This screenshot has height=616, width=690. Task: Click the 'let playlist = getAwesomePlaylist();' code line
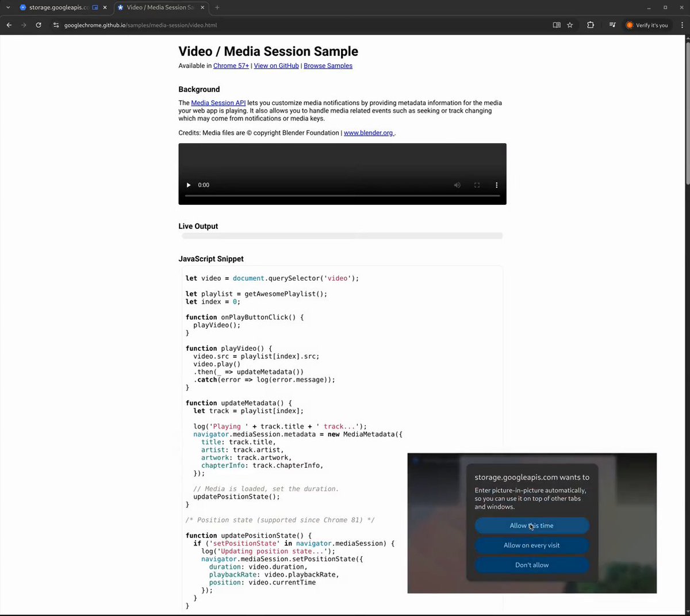[256, 294]
